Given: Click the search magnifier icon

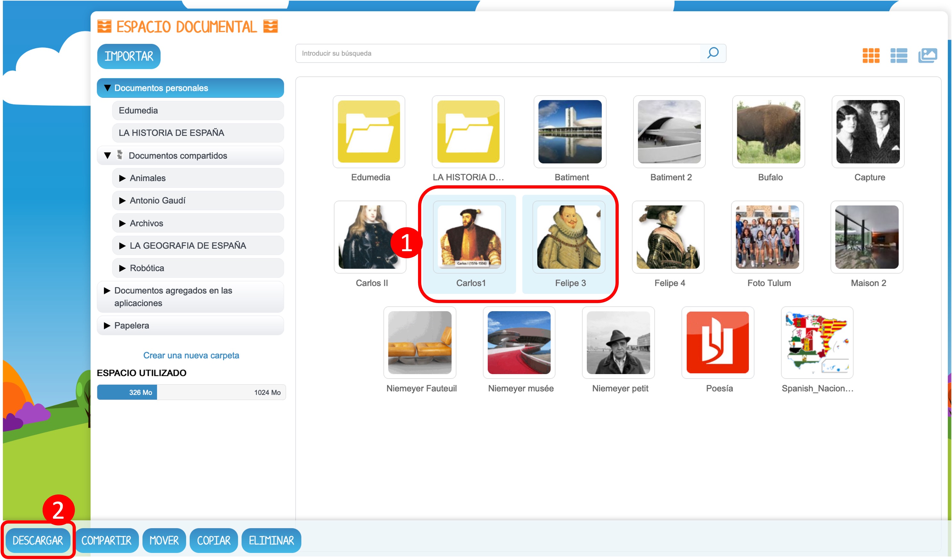Looking at the screenshot, I should tap(713, 53).
